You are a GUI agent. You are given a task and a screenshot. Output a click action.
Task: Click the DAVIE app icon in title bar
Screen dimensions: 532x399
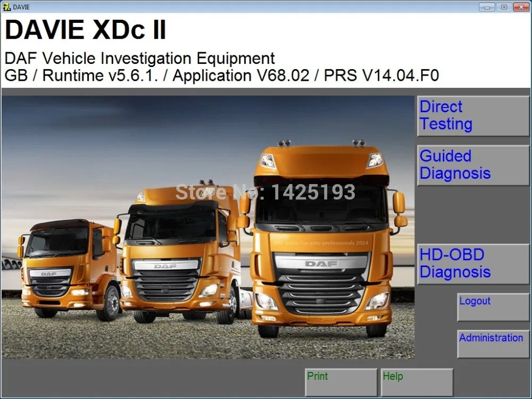6,7
